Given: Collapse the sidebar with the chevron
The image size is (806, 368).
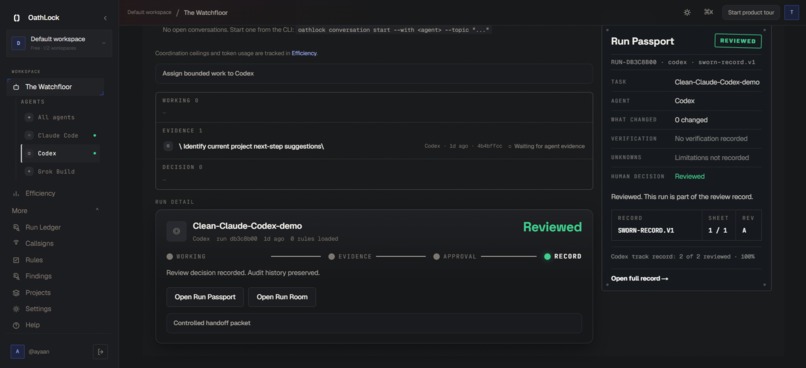Looking at the screenshot, I should click(x=105, y=18).
